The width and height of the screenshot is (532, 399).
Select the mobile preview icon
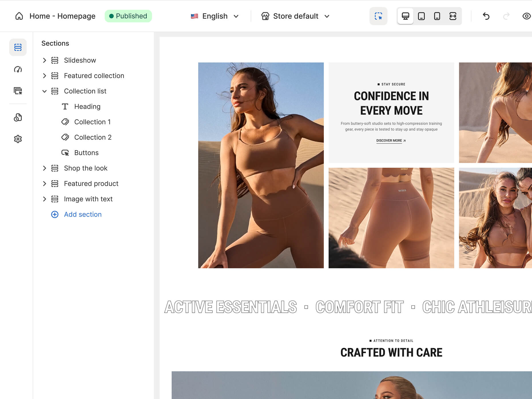click(x=437, y=16)
